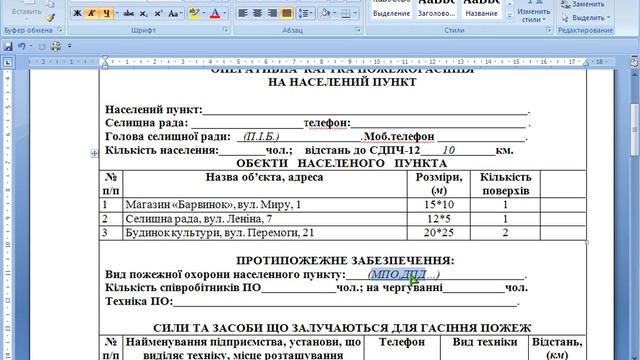Click table move handle
The height and width of the screenshot is (360, 640).
pyautogui.click(x=94, y=153)
